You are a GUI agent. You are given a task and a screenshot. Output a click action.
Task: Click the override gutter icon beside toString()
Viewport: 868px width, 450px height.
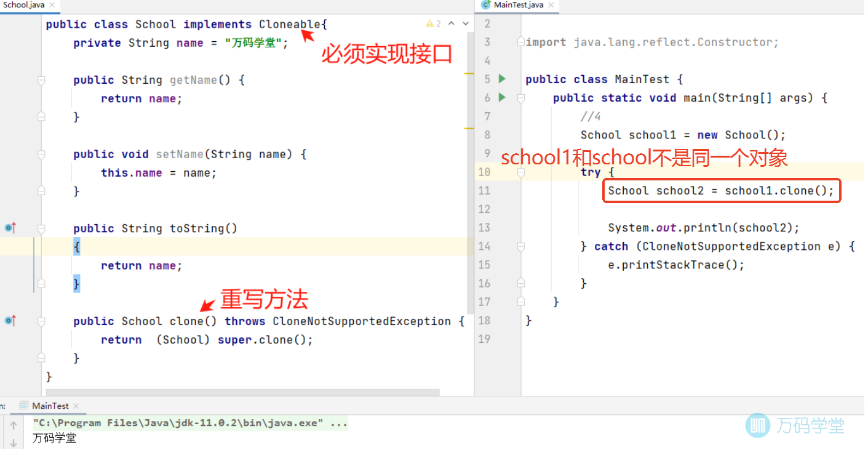click(x=9, y=228)
